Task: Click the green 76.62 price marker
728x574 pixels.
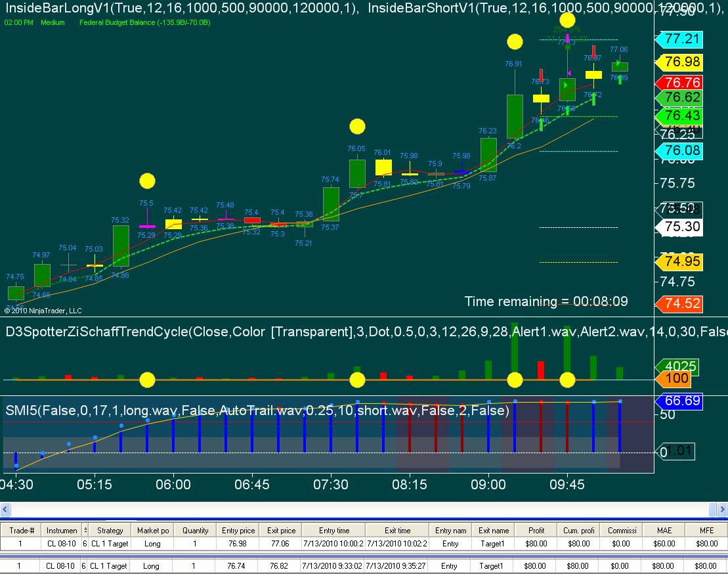Action: (x=679, y=97)
